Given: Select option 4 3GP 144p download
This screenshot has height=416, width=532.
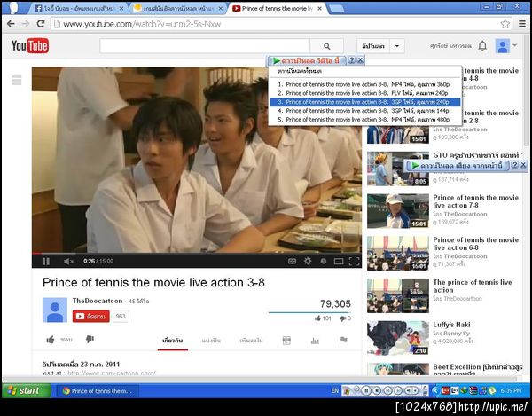Looking at the screenshot, I should [364, 111].
